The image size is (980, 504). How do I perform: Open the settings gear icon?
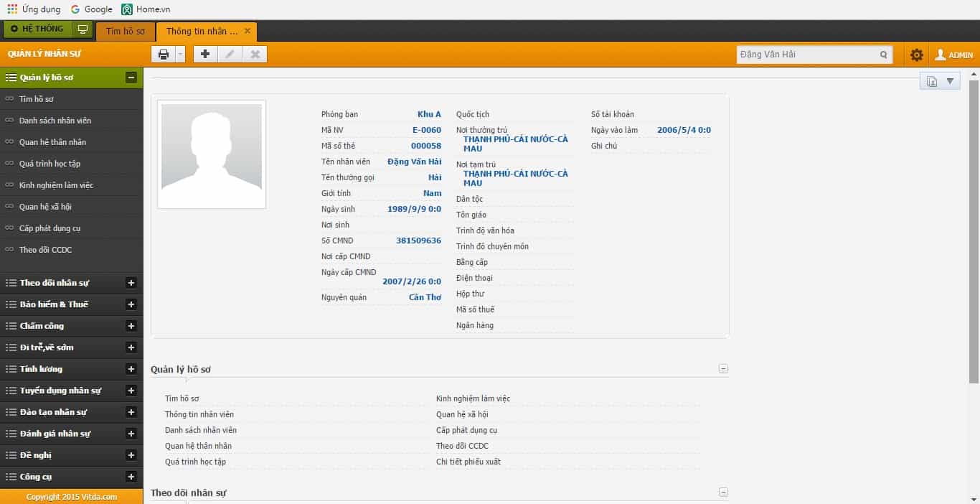point(917,55)
